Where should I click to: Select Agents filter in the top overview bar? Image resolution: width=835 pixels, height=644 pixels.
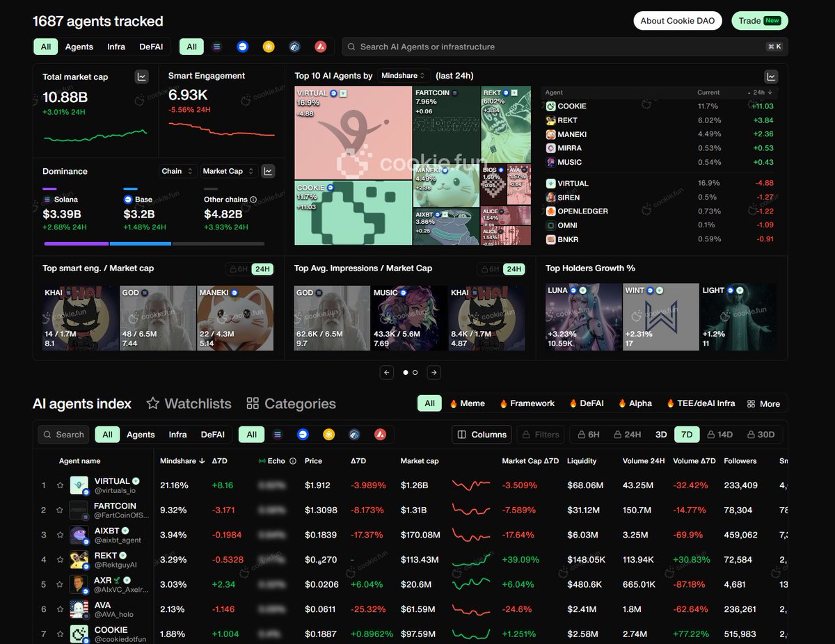(x=79, y=47)
